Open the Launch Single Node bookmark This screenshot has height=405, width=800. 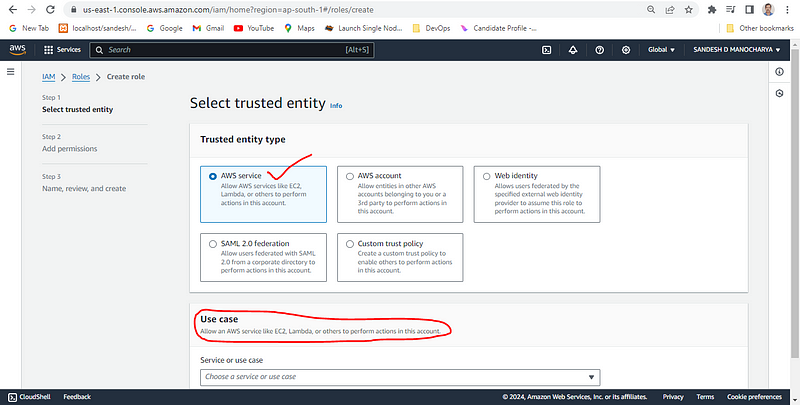click(x=364, y=29)
